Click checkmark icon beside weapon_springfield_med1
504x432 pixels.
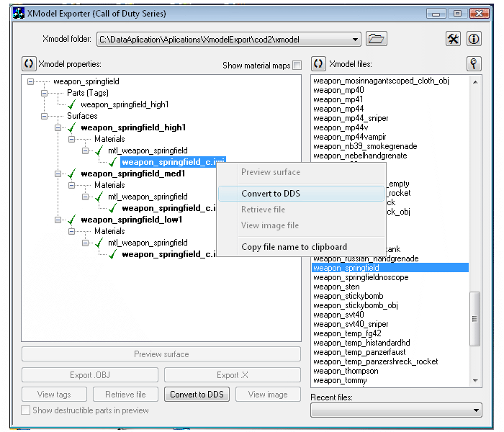[72, 174]
